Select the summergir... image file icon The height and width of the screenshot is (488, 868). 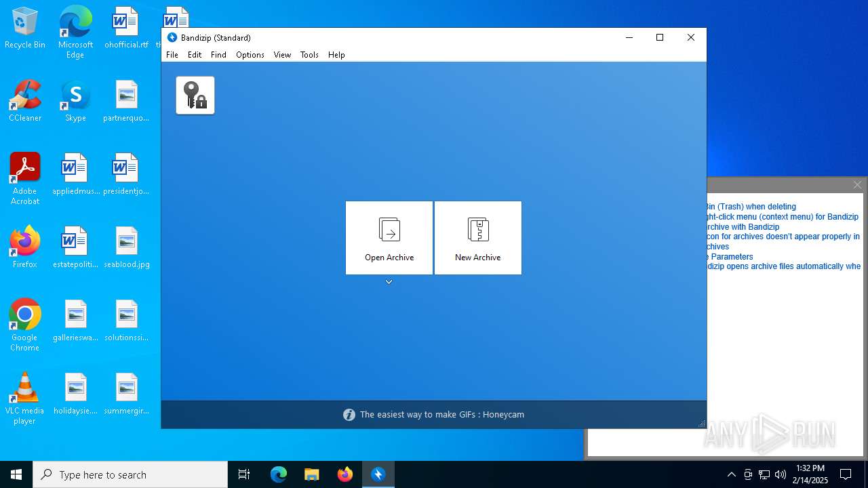126,394
